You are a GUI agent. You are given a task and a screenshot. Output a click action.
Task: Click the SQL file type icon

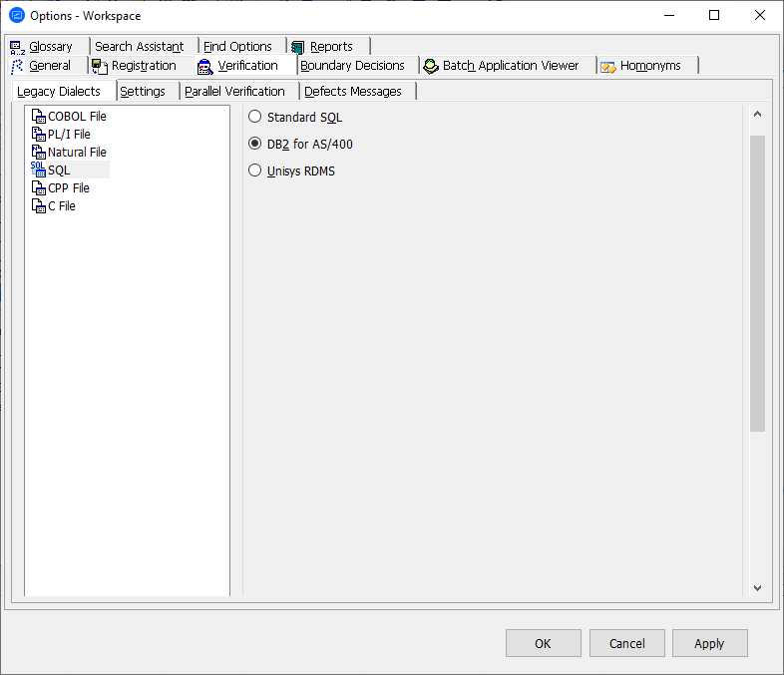click(x=39, y=170)
